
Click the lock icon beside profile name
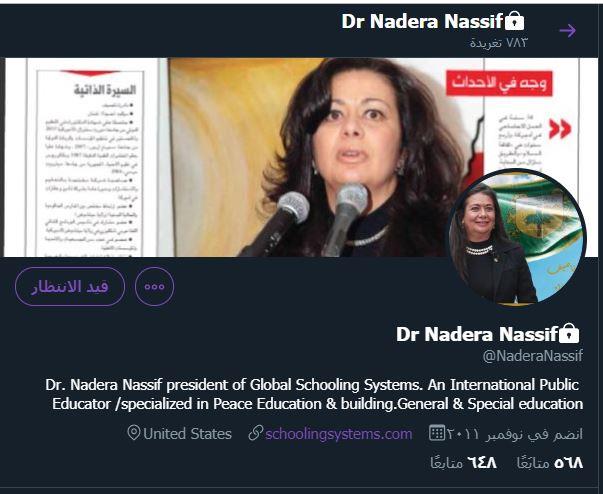click(x=569, y=333)
